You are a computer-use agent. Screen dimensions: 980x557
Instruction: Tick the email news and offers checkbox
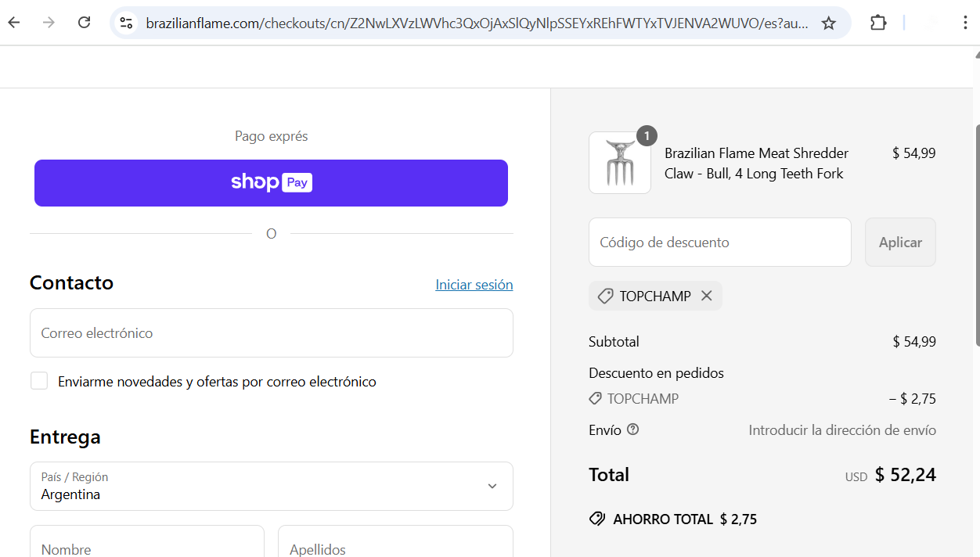[39, 381]
